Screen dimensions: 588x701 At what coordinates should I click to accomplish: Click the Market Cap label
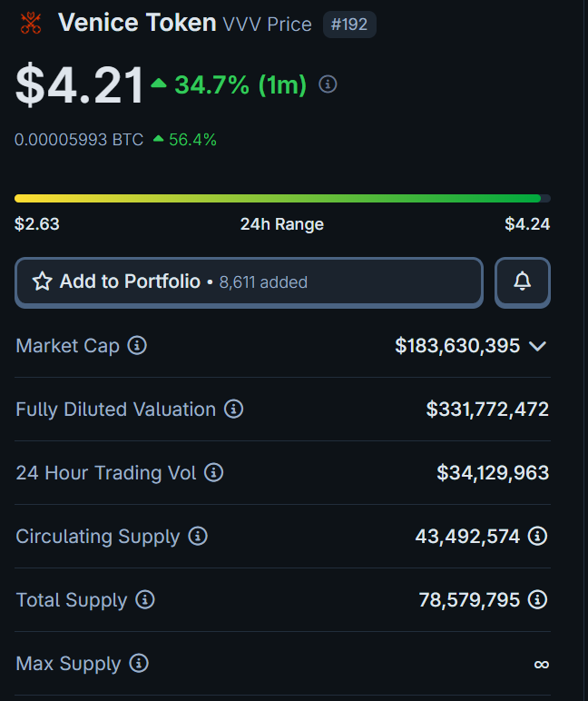coord(67,346)
